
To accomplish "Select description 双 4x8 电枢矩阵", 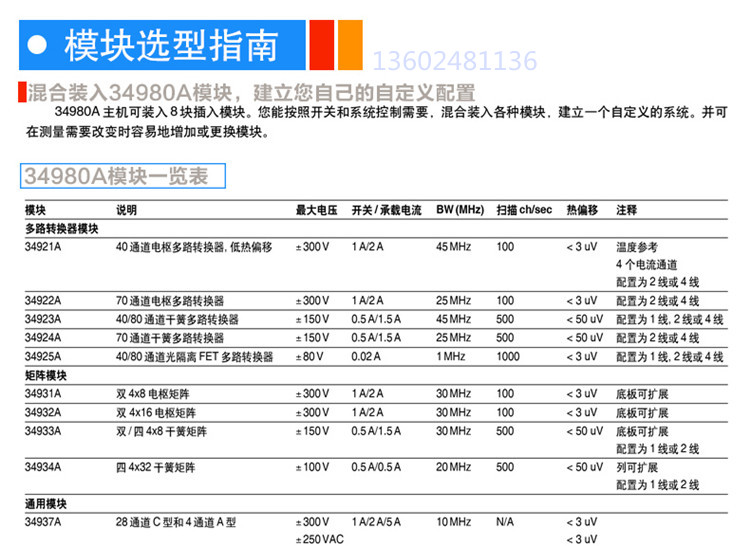I will tap(153, 394).
